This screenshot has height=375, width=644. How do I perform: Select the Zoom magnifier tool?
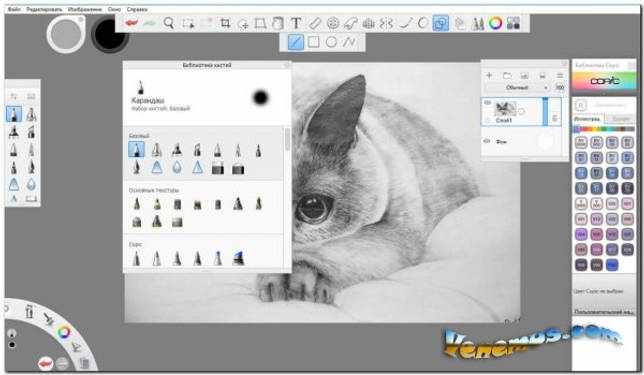pyautogui.click(x=168, y=23)
